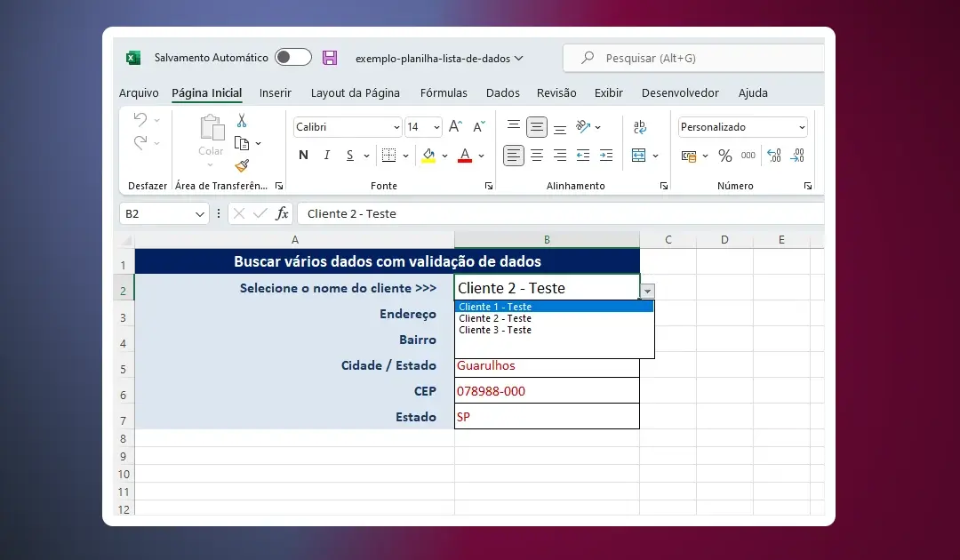The image size is (960, 560).
Task: Click the Aumentar Fonte (increase font size) icon
Action: tap(454, 126)
